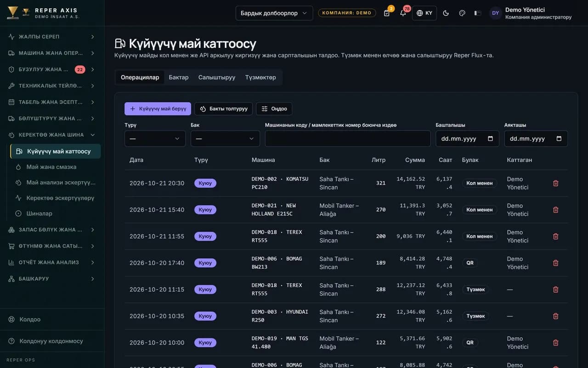588x368 pixels.
Task: Collapse the КЕРЕКТӨӨ ЖАНА ШИНА section
Action: [52, 135]
